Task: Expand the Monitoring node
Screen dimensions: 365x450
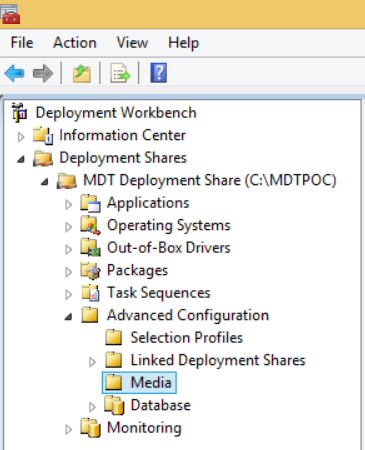Action: click(x=68, y=430)
